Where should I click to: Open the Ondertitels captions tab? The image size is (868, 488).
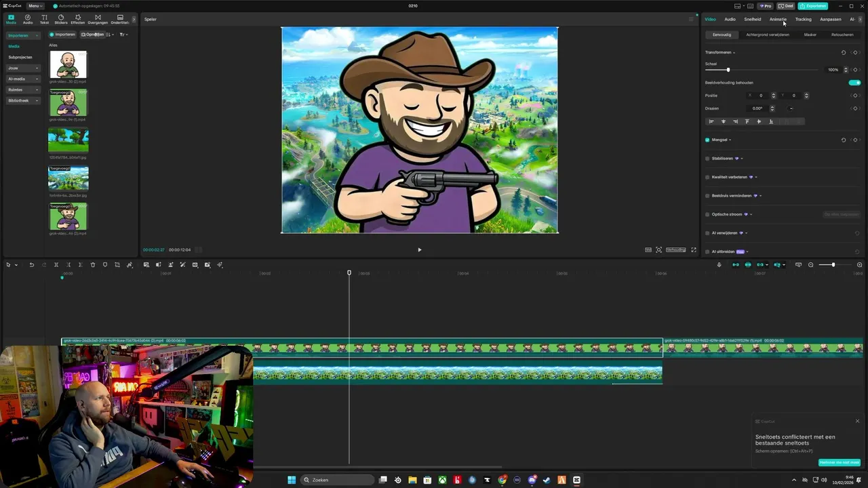[x=120, y=19]
